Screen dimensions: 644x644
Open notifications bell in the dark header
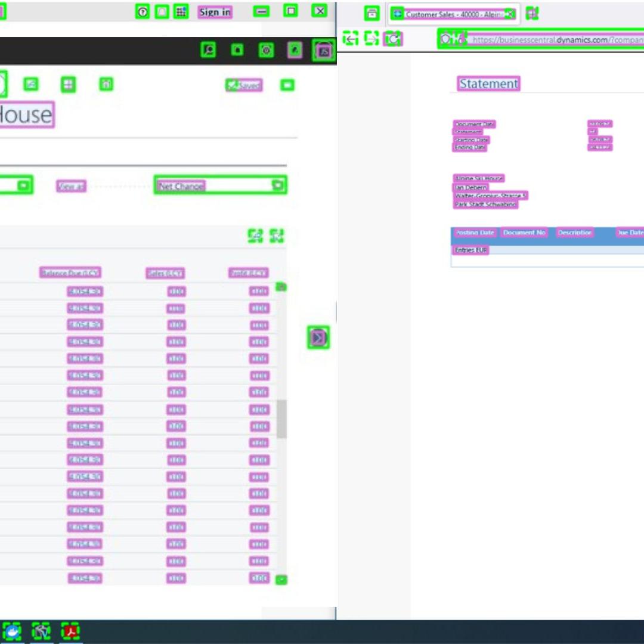click(237, 50)
